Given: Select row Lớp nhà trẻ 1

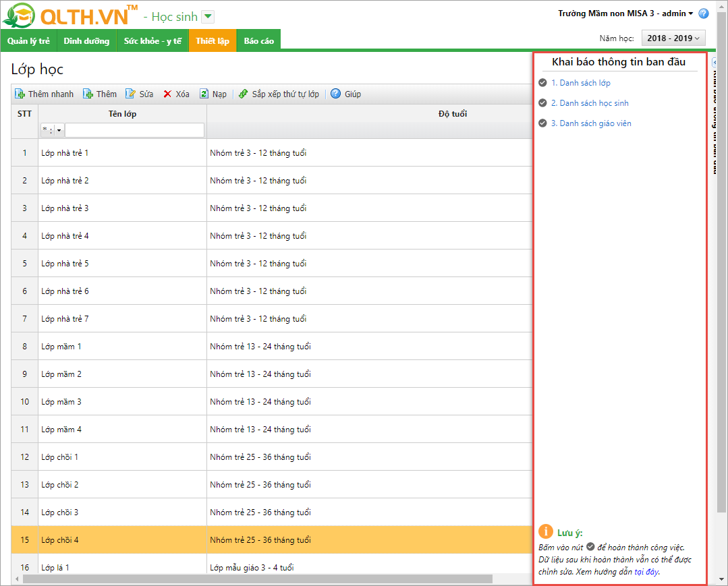Looking at the screenshot, I should click(x=272, y=152).
